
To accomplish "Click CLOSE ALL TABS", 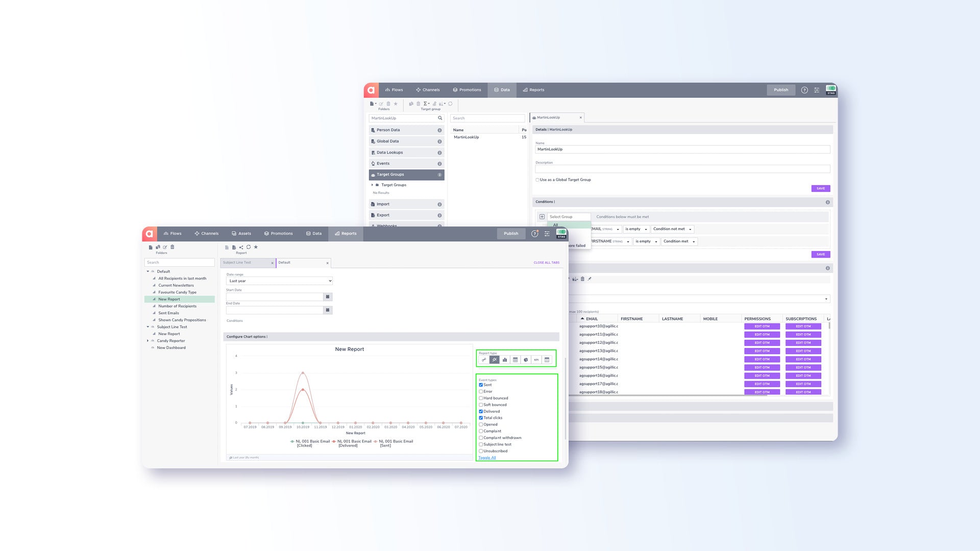I will coord(546,263).
